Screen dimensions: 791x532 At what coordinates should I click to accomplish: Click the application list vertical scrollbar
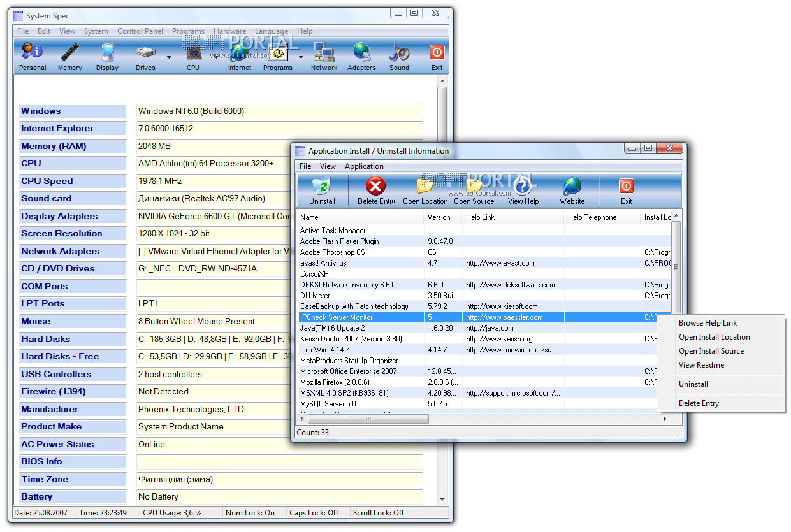(676, 268)
